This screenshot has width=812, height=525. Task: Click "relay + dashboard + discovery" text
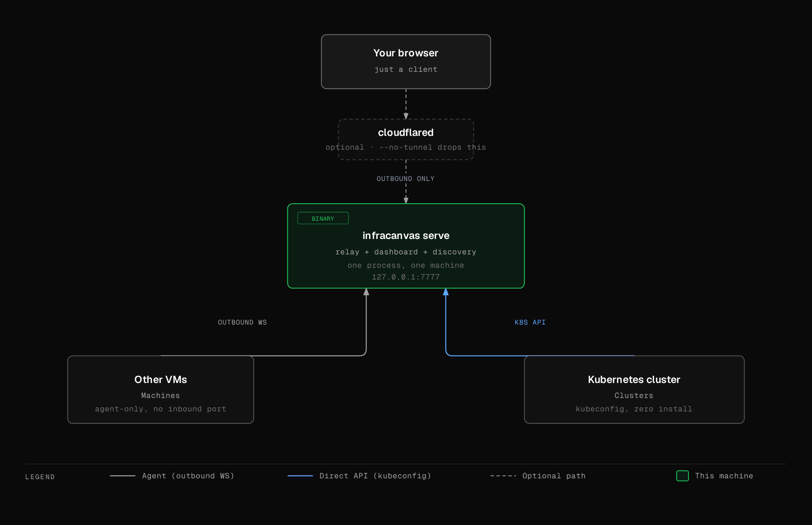pyautogui.click(x=406, y=252)
